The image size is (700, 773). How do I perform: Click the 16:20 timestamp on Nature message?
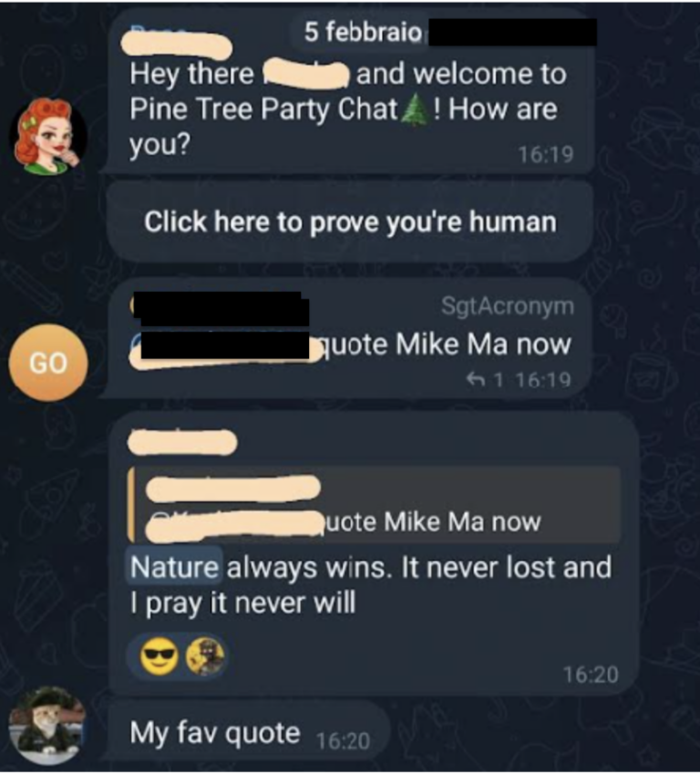[591, 675]
